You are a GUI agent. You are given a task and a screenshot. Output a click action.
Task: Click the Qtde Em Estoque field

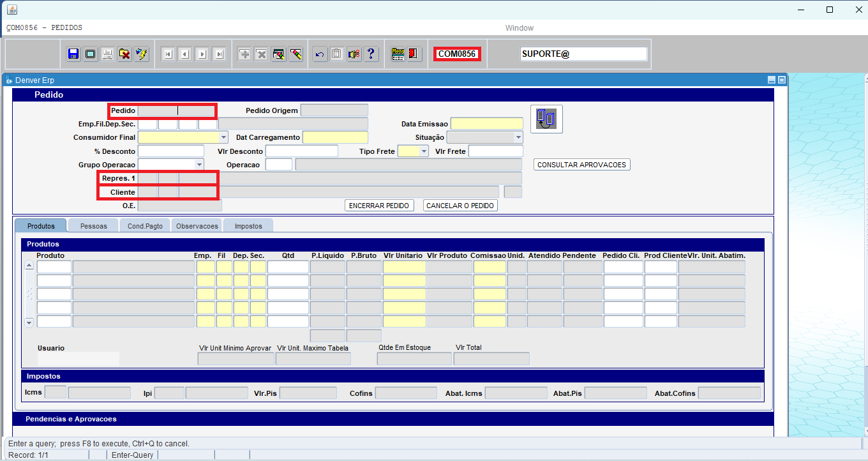(x=414, y=359)
